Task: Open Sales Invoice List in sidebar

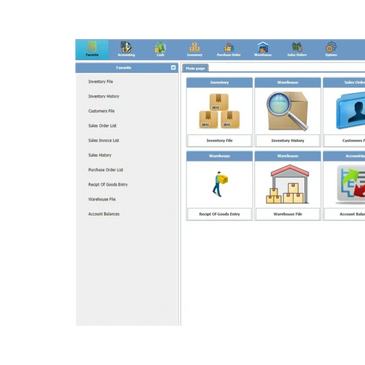Action: pyautogui.click(x=104, y=140)
